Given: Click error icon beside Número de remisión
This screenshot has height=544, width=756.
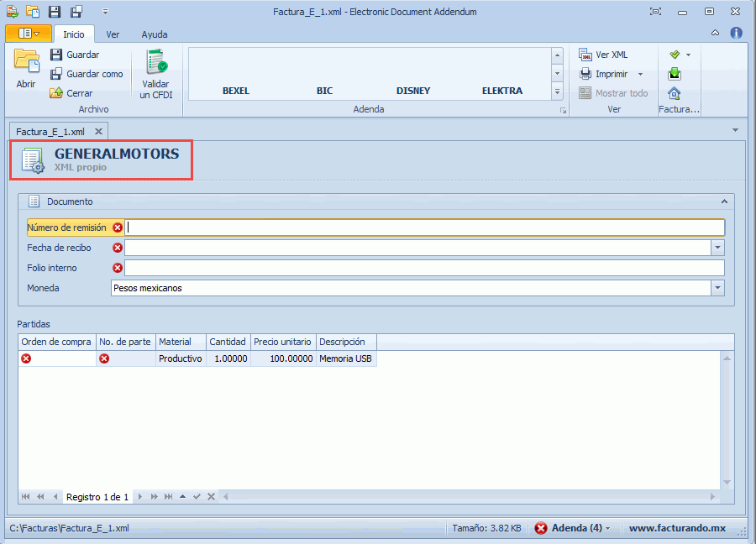Looking at the screenshot, I should 118,228.
